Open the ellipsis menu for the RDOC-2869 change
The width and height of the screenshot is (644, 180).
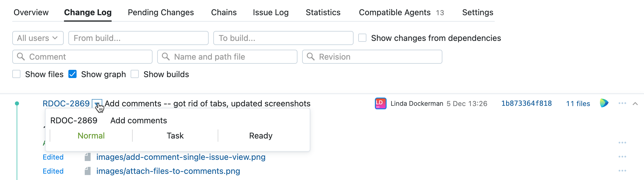[x=622, y=103]
